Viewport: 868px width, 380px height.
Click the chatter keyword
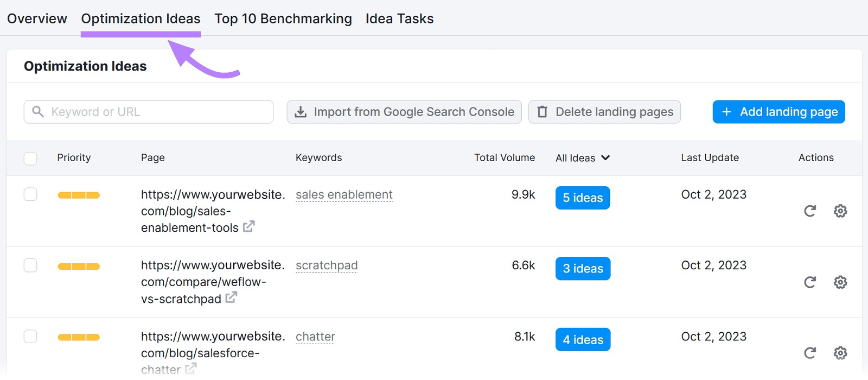[x=315, y=337]
